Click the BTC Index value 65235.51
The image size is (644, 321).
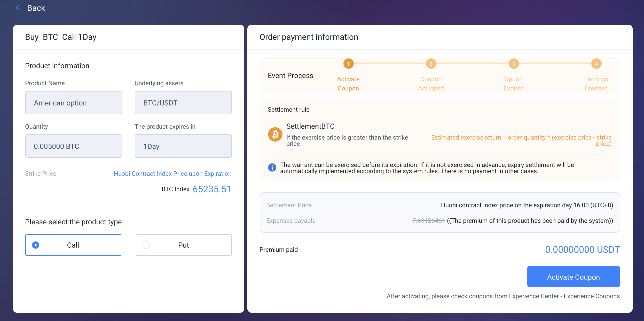[212, 189]
